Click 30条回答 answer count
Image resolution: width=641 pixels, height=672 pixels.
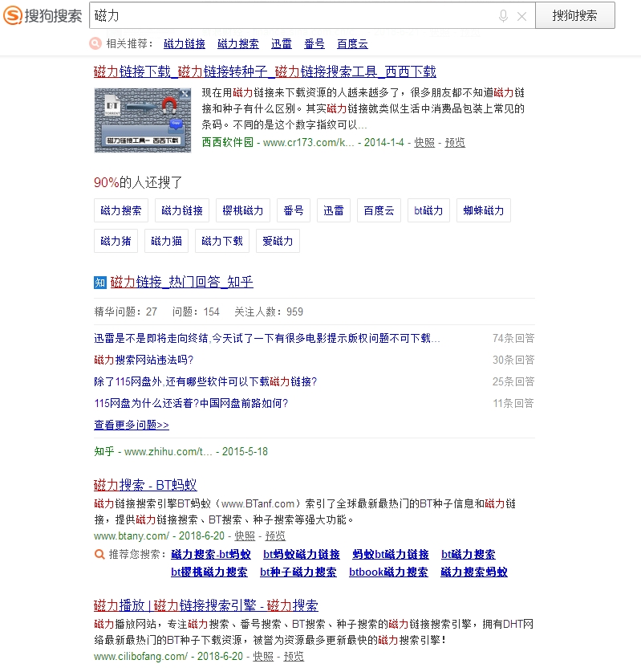(x=513, y=360)
